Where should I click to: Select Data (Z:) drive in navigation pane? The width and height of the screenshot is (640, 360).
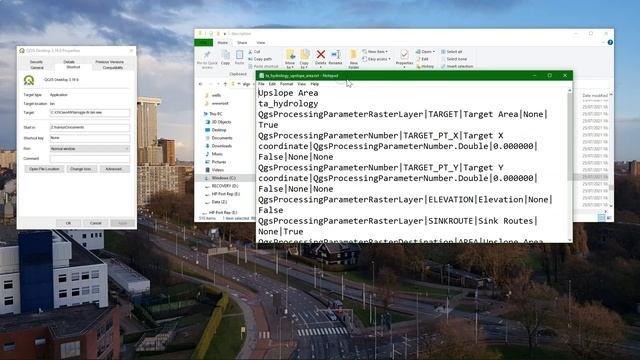pos(216,202)
